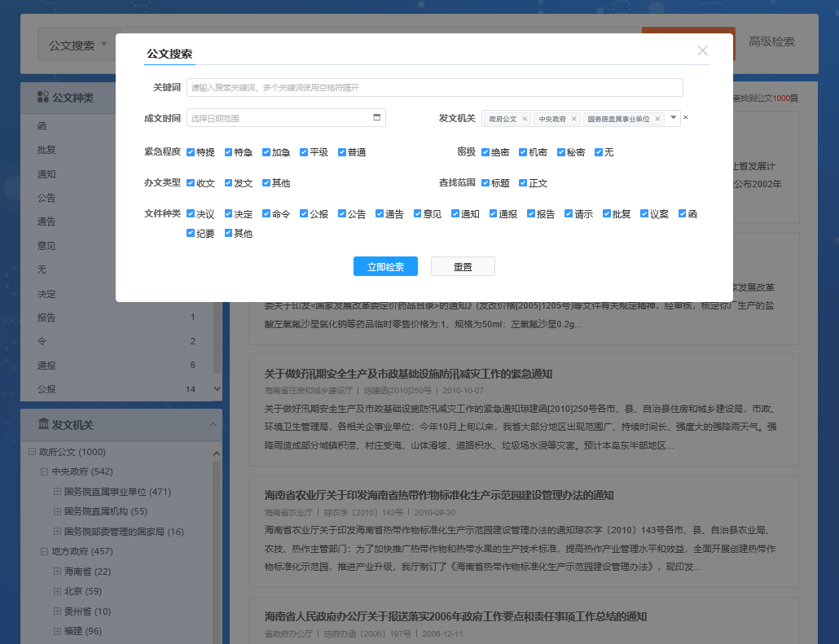Click the 关键词 search input

[x=434, y=87]
